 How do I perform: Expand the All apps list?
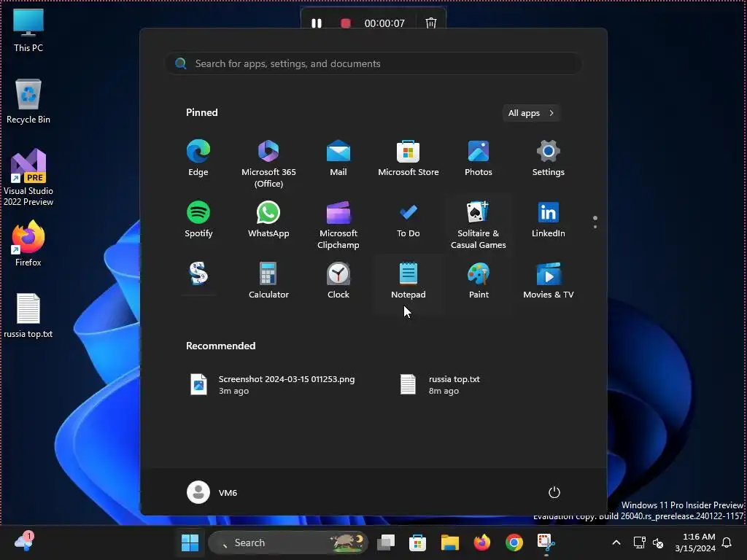(531, 113)
